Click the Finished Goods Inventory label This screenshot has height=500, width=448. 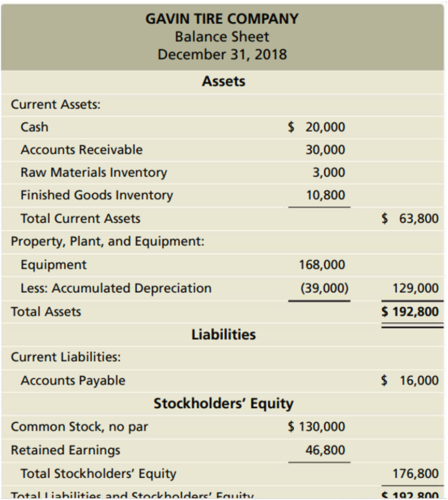pyautogui.click(x=97, y=195)
